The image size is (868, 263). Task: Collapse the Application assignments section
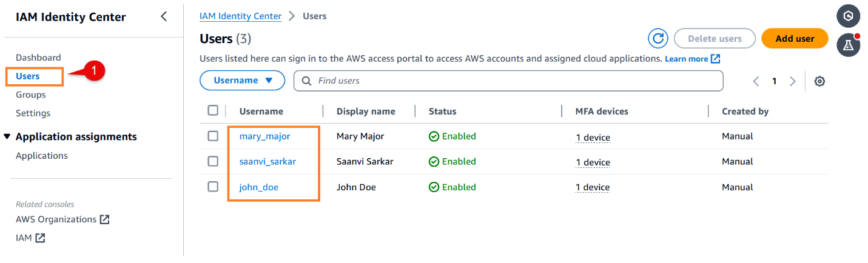[7, 137]
